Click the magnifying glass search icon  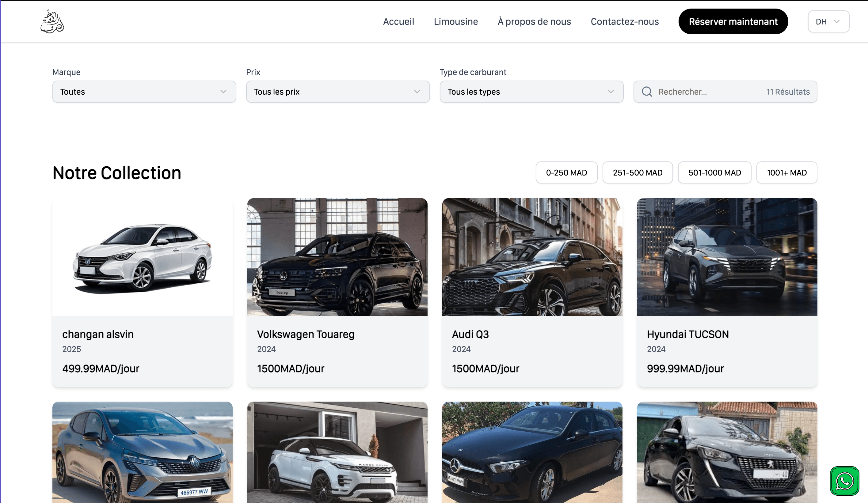coord(647,92)
